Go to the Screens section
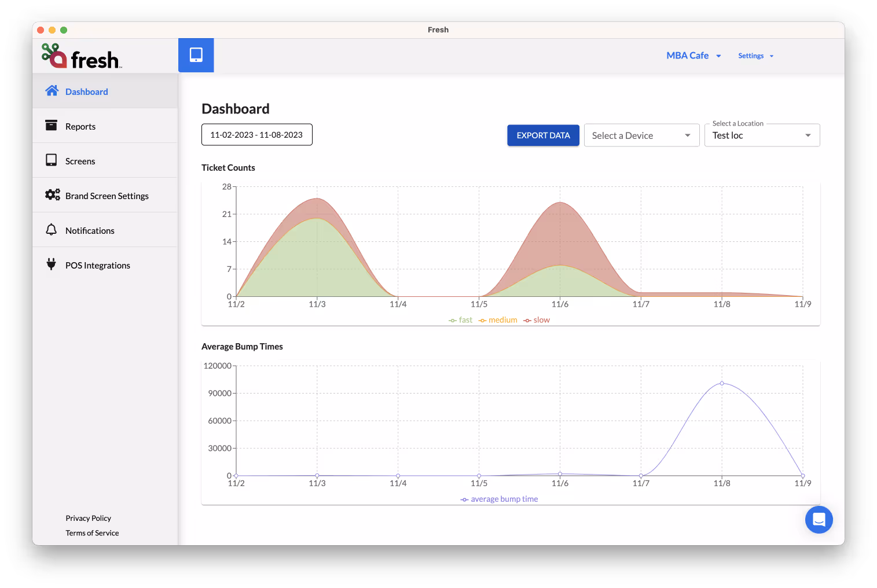 coord(105,160)
